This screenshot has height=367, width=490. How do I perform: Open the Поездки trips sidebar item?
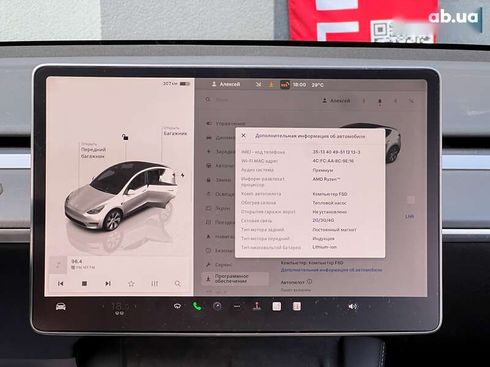click(220, 222)
